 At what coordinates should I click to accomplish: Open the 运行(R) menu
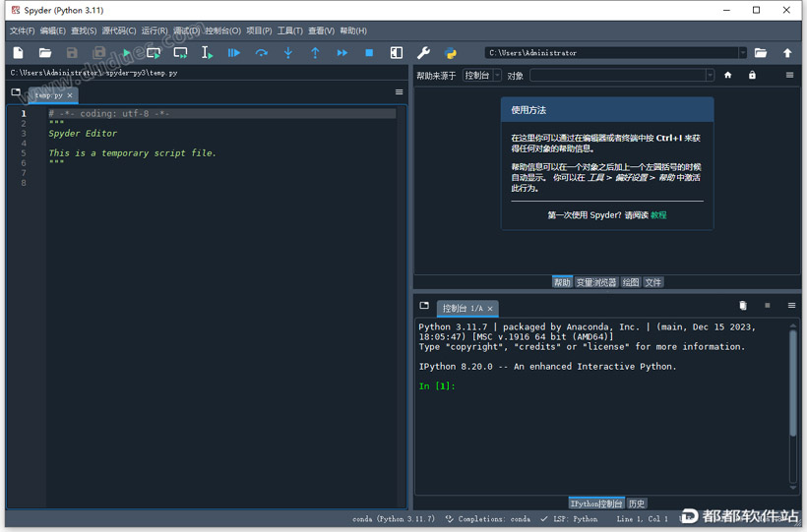tap(155, 30)
